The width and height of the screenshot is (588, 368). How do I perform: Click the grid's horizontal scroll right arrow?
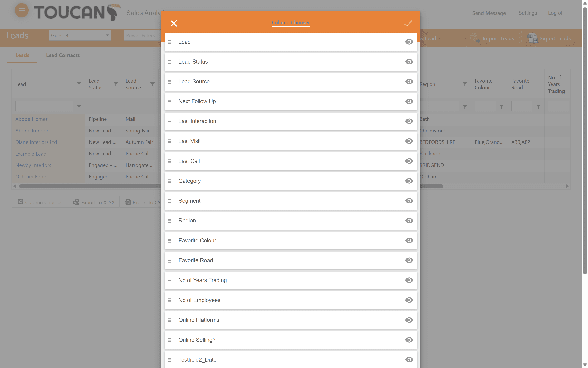pyautogui.click(x=567, y=186)
